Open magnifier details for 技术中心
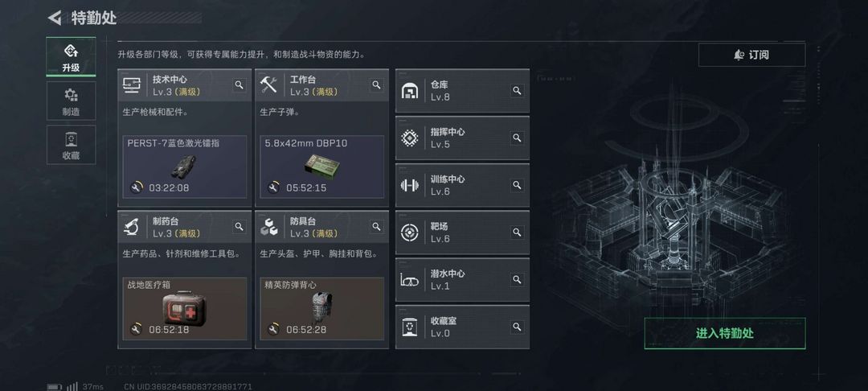This screenshot has height=391, width=868. (240, 84)
